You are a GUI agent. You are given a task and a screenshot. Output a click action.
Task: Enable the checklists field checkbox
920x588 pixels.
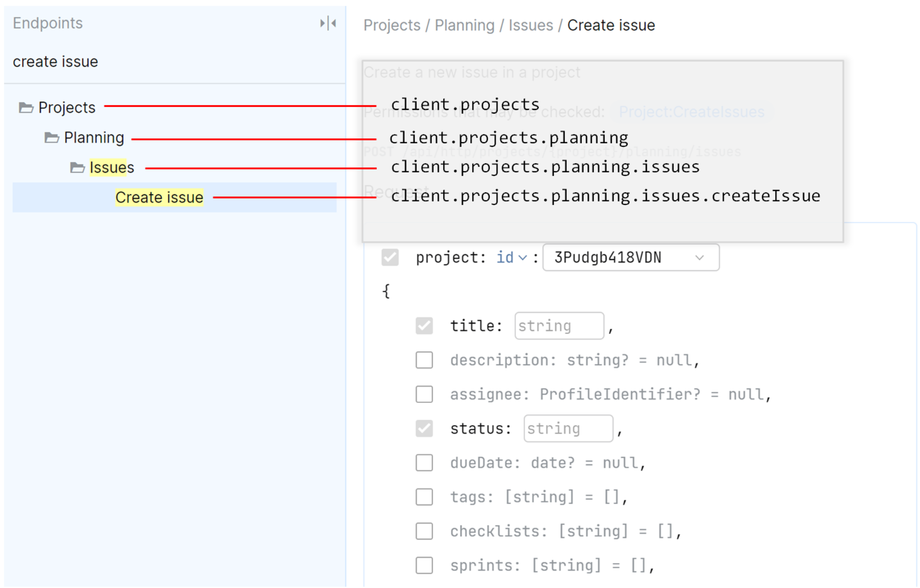click(424, 531)
